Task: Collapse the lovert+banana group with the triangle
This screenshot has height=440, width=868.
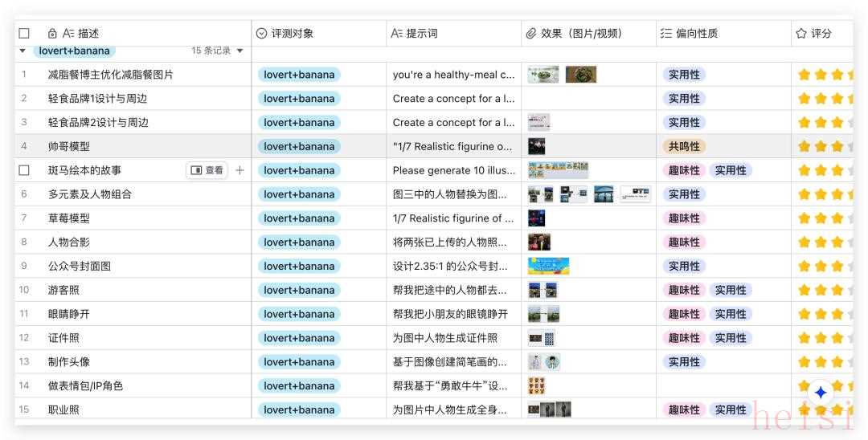Action: 23,51
